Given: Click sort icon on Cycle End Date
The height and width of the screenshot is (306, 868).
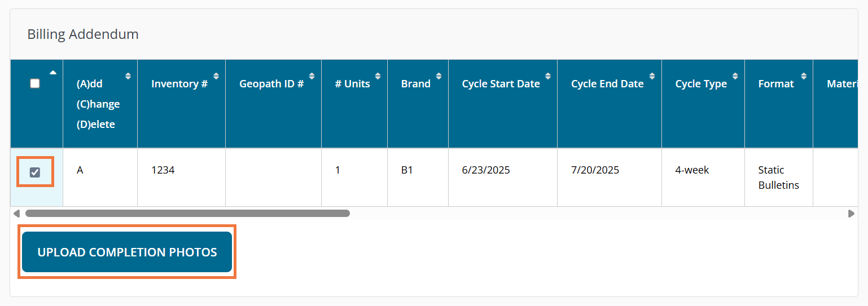Looking at the screenshot, I should tap(652, 76).
